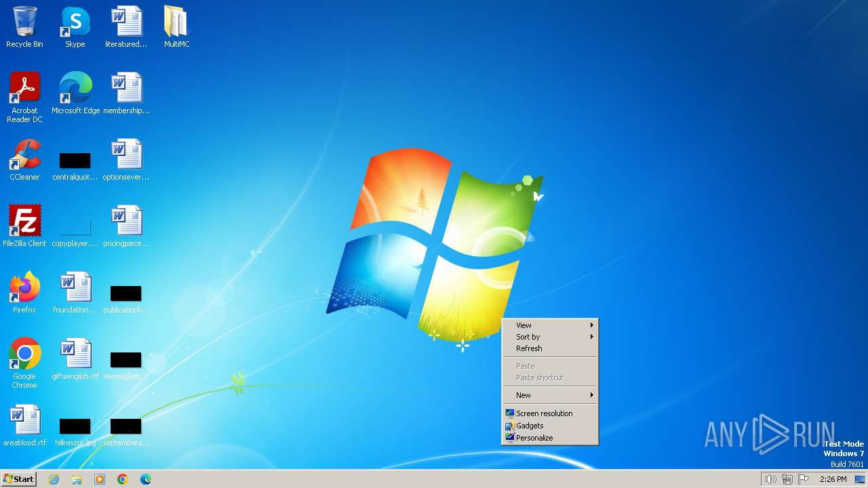The image size is (868, 488).
Task: Click the taskbar clock showing 2:26 PM
Action: pos(833,479)
